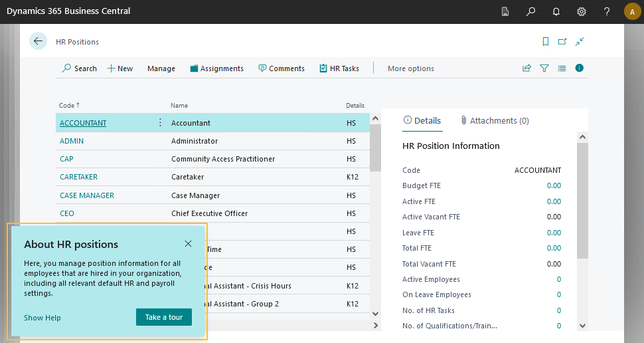Switch to the Attachments (0) tab
Screen dimensions: 644x343
point(495,121)
